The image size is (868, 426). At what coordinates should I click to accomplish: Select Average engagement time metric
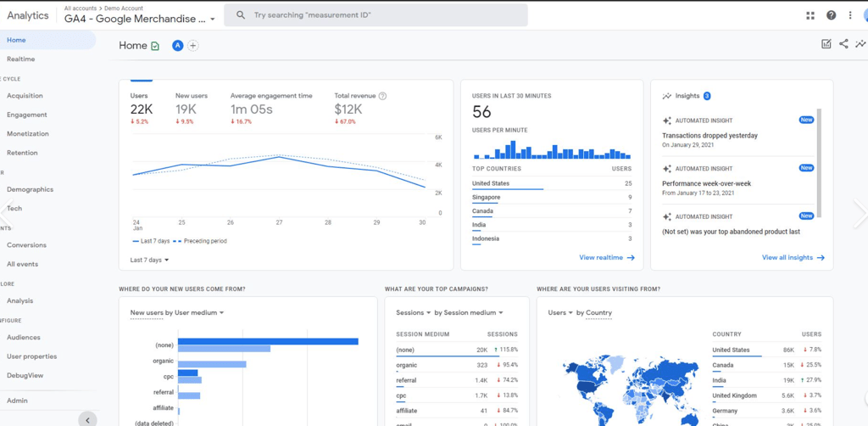271,109
